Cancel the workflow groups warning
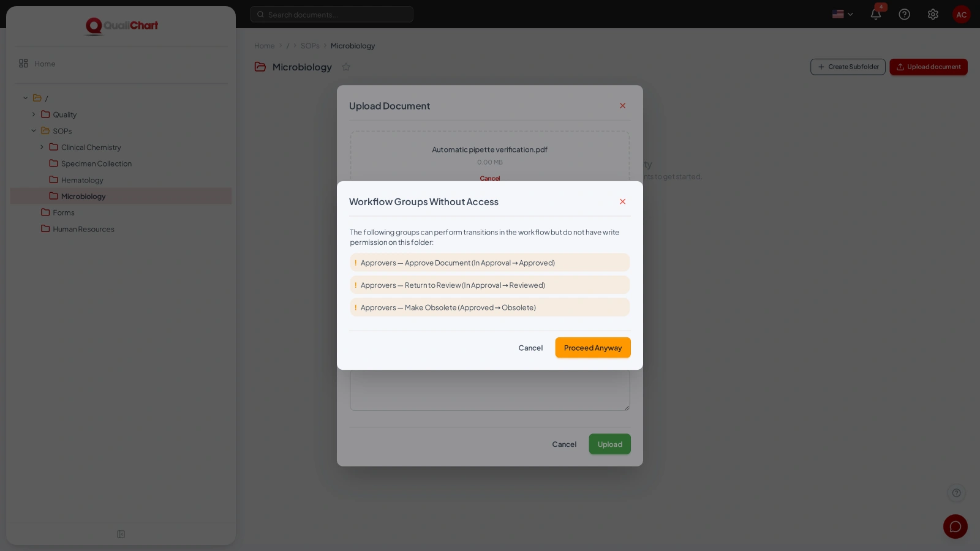The height and width of the screenshot is (551, 980). 530,348
